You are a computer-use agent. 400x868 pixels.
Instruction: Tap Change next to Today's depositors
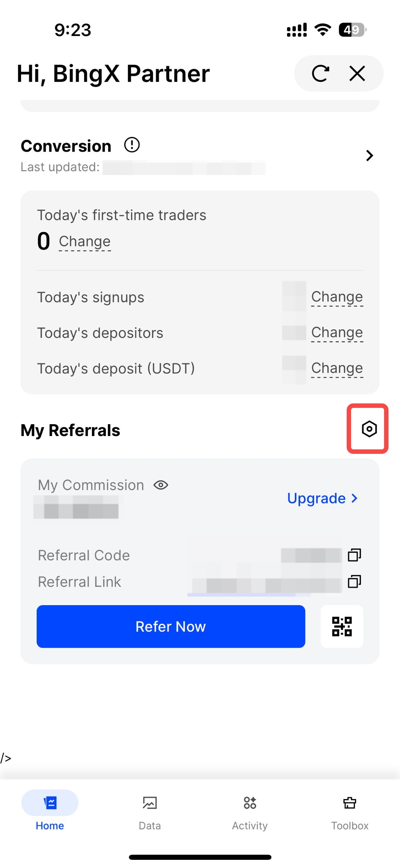337,333
